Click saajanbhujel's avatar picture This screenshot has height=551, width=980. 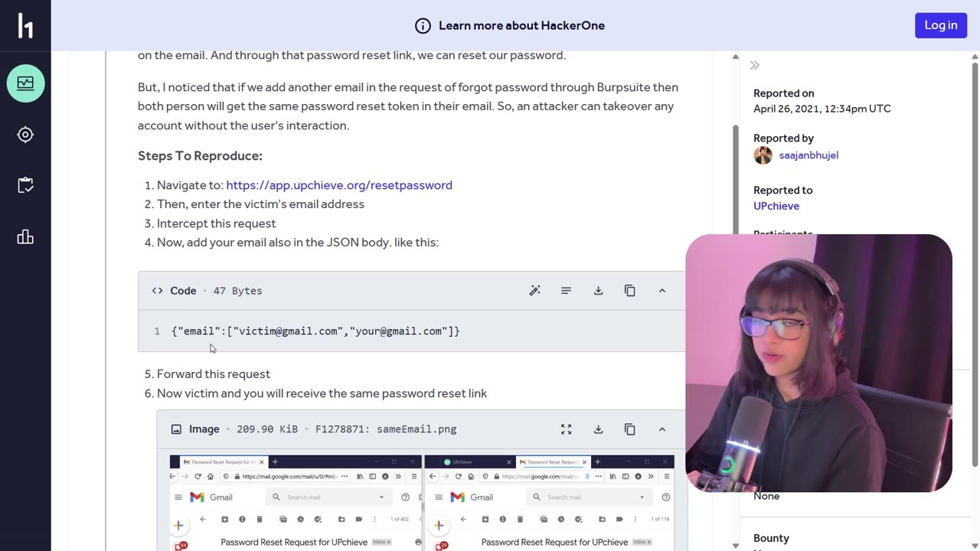(763, 155)
